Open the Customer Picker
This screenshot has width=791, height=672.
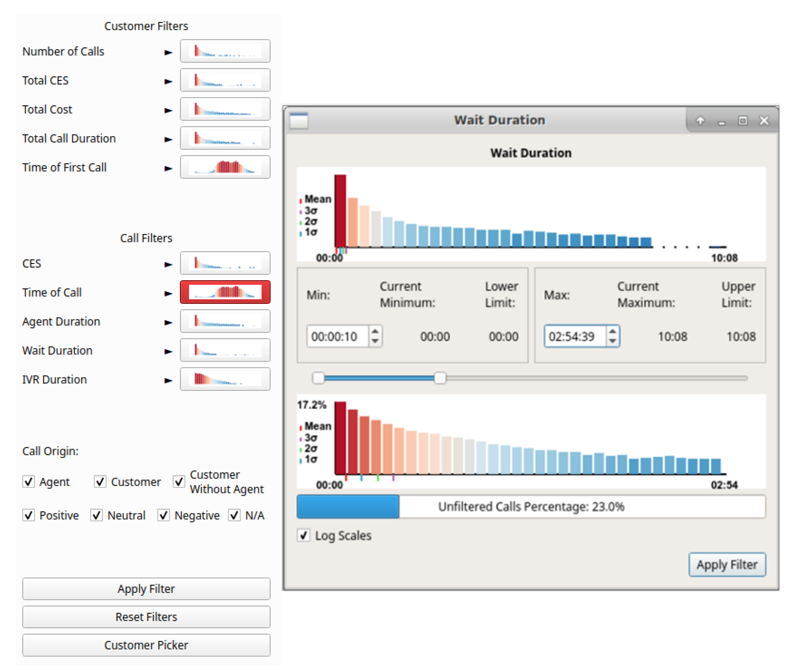146,645
